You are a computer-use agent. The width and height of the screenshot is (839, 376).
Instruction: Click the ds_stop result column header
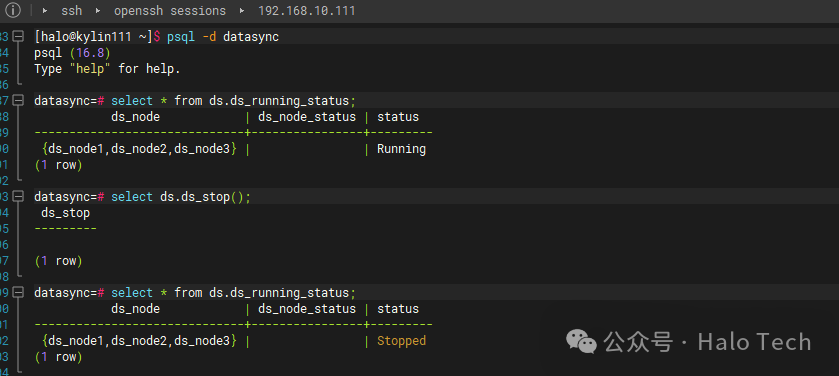[66, 213]
